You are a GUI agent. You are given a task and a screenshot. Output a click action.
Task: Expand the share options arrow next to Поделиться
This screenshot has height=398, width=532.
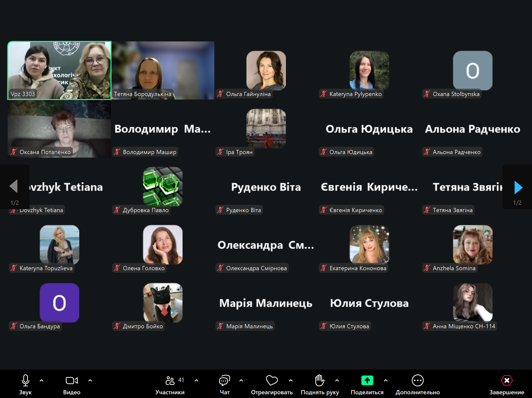(x=386, y=380)
